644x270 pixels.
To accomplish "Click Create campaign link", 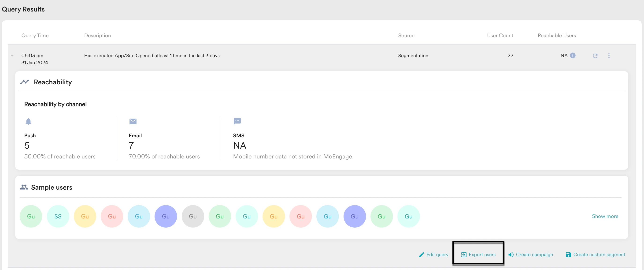I will pos(530,255).
